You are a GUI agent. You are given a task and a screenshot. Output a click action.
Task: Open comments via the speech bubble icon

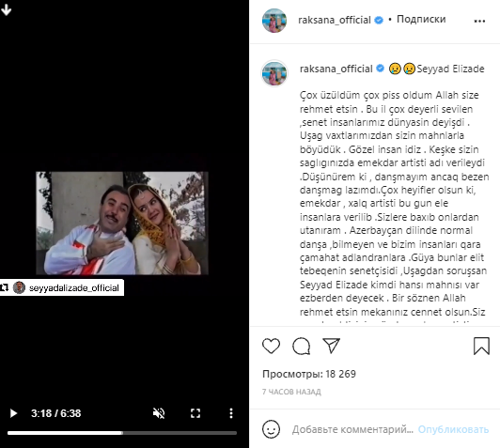[302, 346]
